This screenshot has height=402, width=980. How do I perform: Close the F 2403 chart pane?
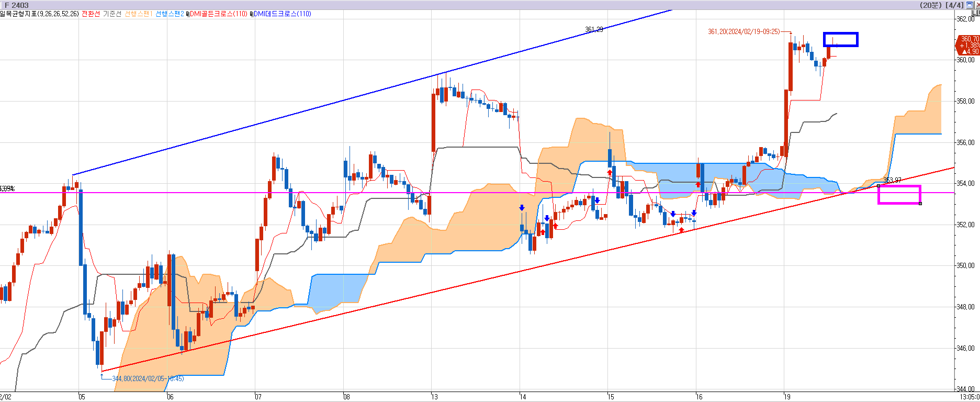(x=977, y=5)
